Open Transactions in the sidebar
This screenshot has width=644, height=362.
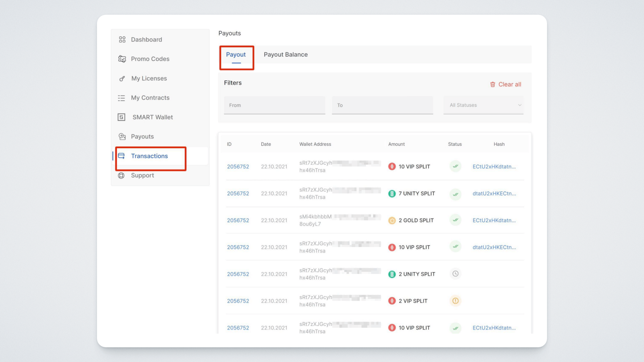(149, 156)
